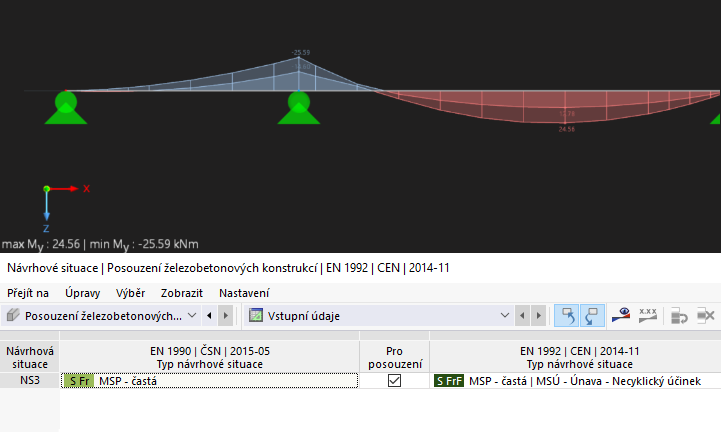
Task: Go to next table beside Vstupní údaje
Action: click(538, 316)
